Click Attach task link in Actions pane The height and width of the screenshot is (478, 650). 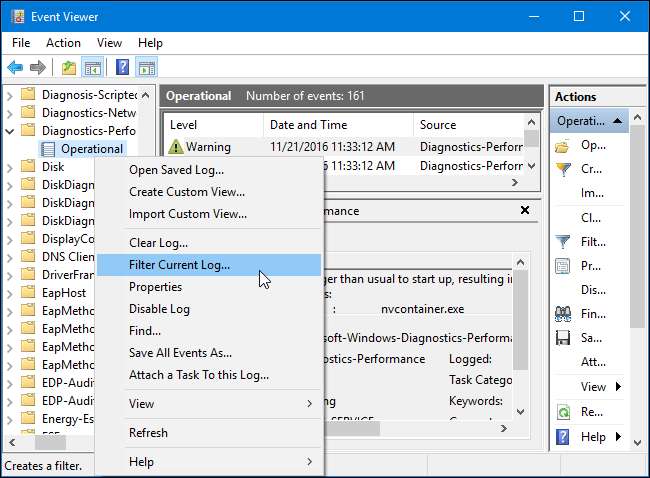pyautogui.click(x=593, y=362)
